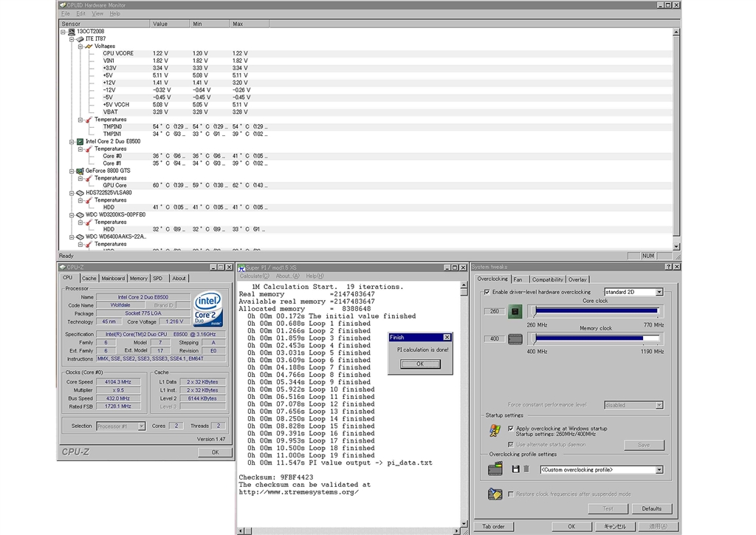Click the Windows startup settings icon
This screenshot has width=756, height=535.
click(495, 430)
